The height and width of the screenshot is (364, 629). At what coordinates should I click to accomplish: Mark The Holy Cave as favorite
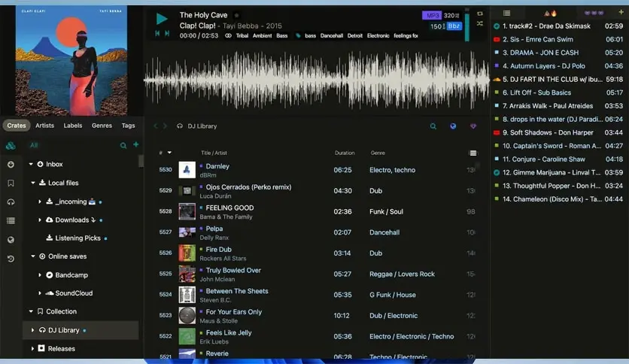(x=236, y=15)
